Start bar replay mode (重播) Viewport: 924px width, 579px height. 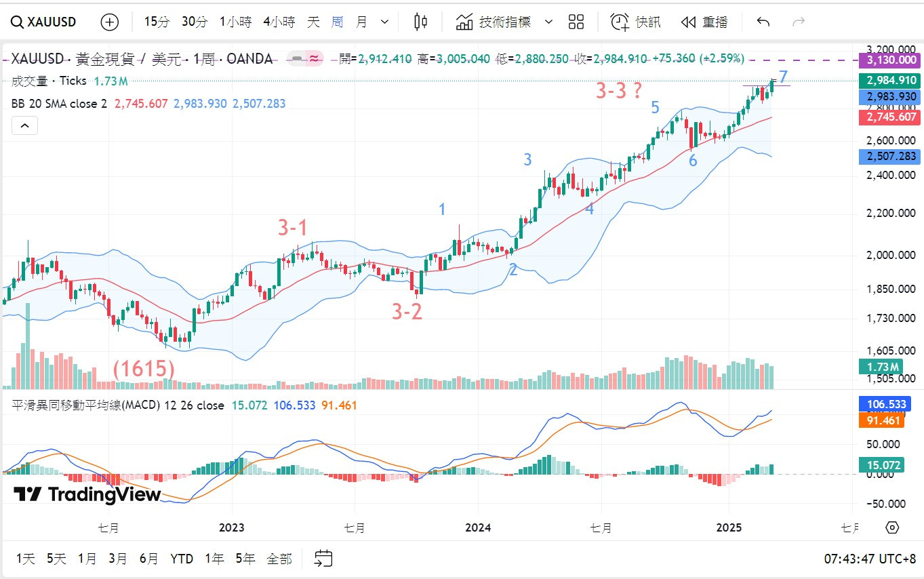[704, 22]
